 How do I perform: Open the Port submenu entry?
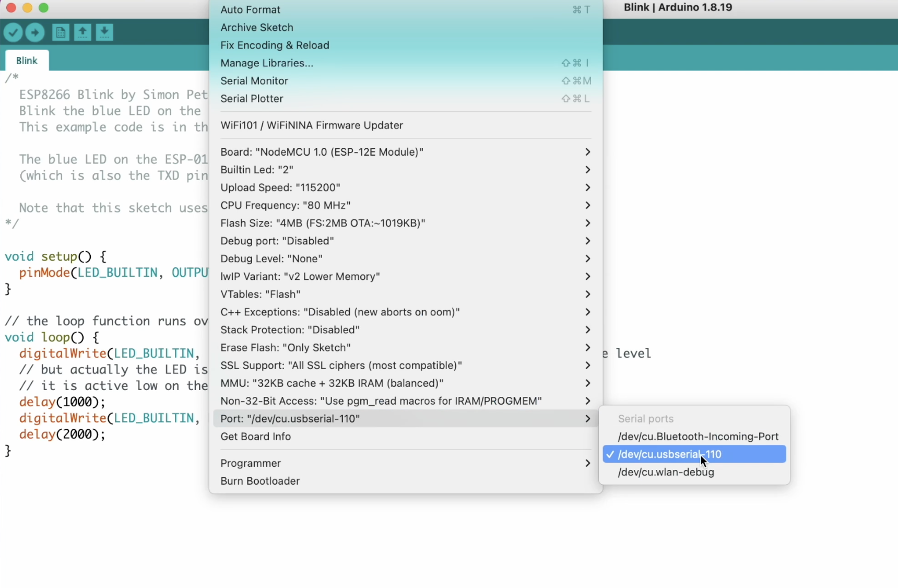click(x=406, y=418)
